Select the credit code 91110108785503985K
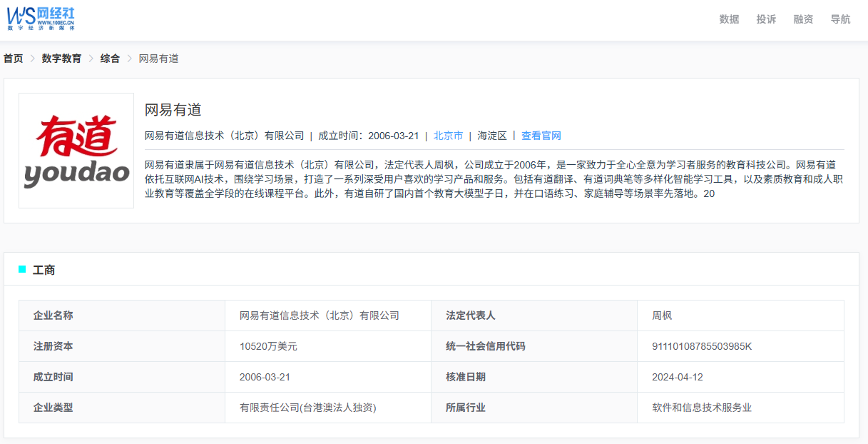868x444 pixels. tap(702, 346)
